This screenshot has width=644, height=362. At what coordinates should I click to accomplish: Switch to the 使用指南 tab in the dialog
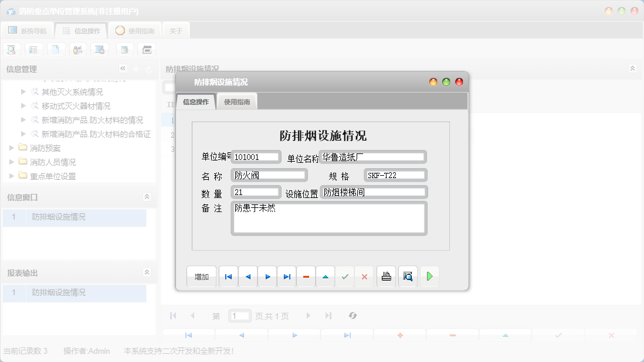click(236, 101)
